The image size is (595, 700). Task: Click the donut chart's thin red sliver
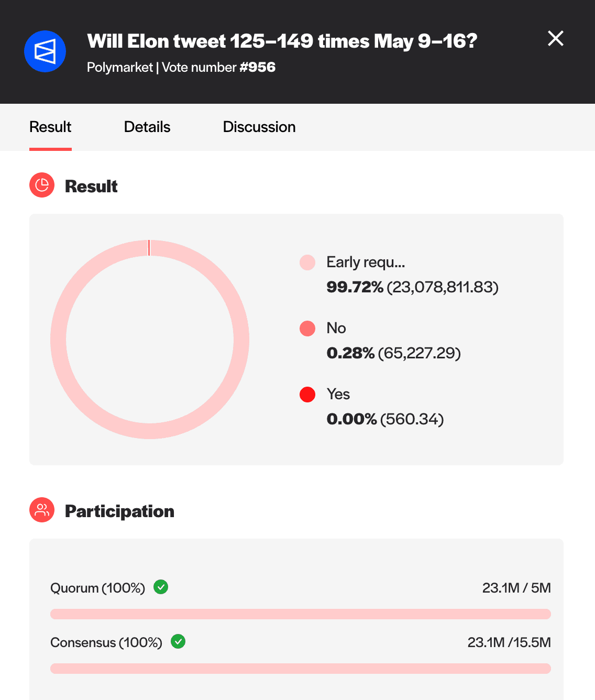[149, 246]
